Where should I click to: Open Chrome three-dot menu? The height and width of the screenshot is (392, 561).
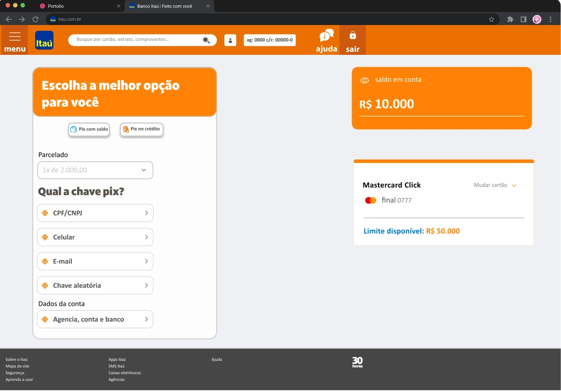tap(550, 19)
